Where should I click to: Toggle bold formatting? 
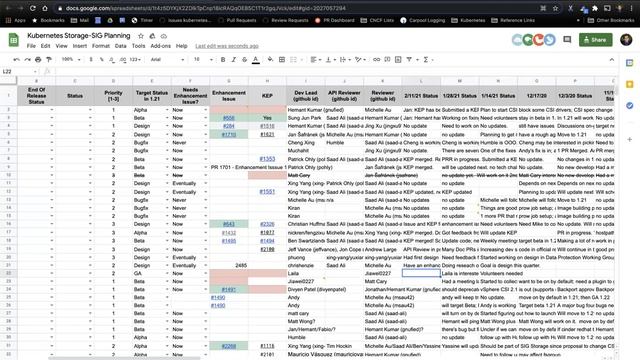[223, 60]
